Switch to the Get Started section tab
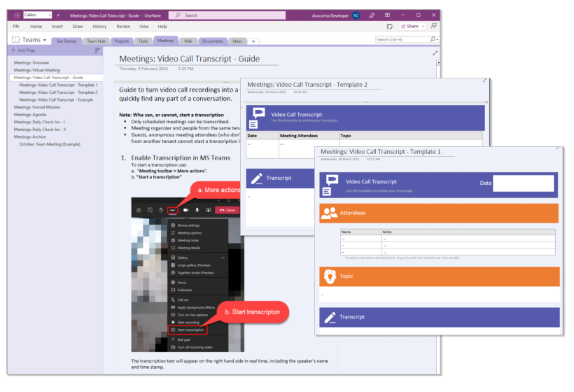The height and width of the screenshot is (392, 574). pyautogui.click(x=66, y=41)
